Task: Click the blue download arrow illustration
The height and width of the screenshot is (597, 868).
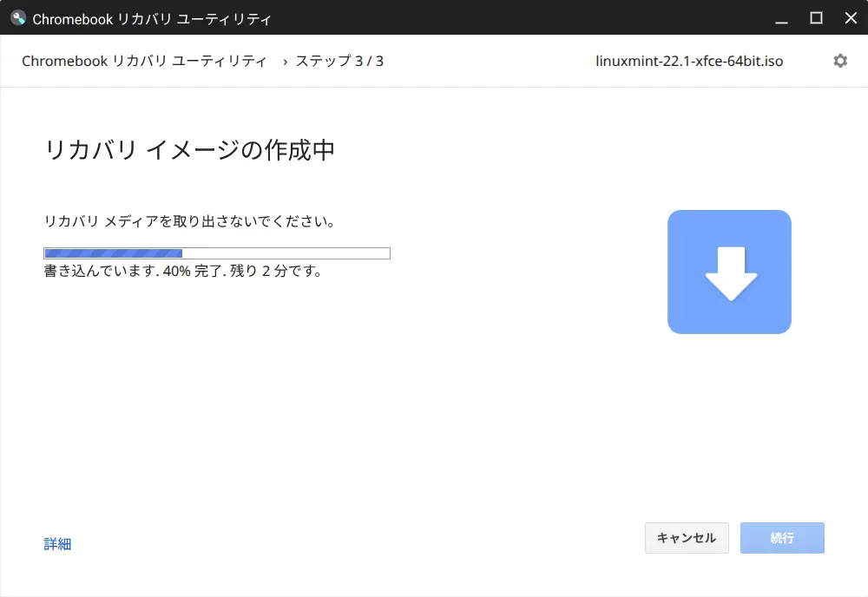Action: 729,271
